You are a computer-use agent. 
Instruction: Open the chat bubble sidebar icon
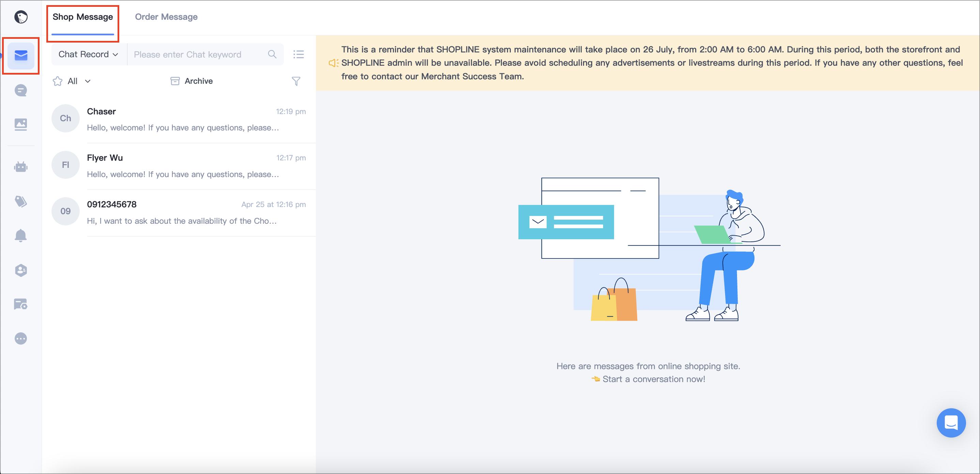(21, 91)
